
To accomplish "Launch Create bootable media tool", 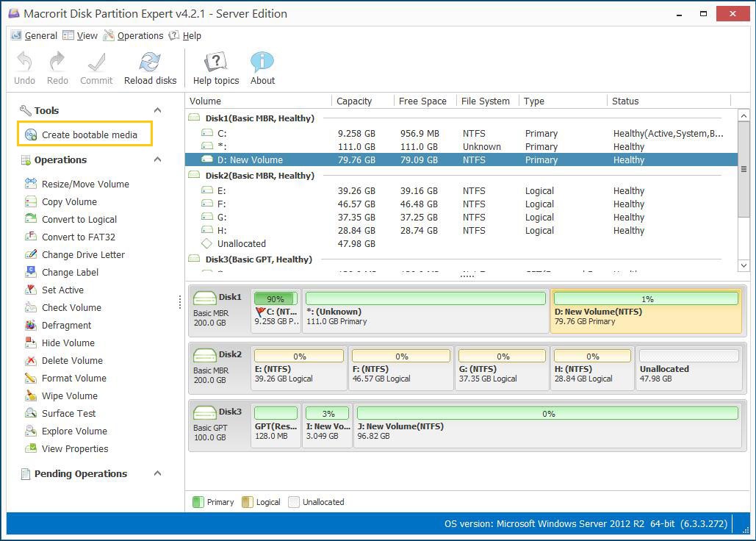I will click(85, 135).
